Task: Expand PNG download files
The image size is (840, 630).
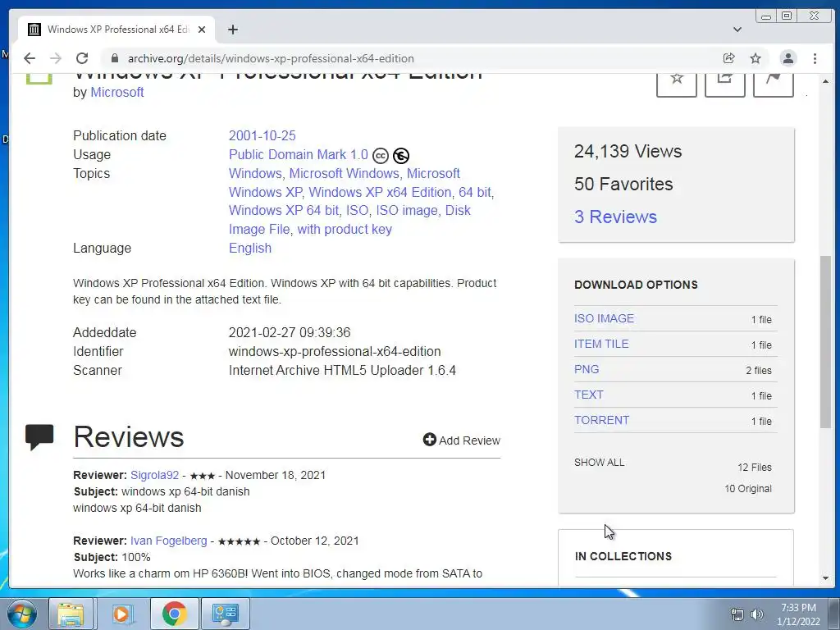Action: point(587,369)
